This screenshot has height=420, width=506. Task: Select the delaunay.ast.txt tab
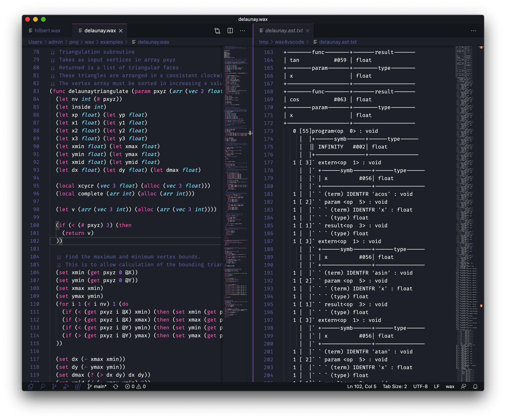tap(284, 31)
